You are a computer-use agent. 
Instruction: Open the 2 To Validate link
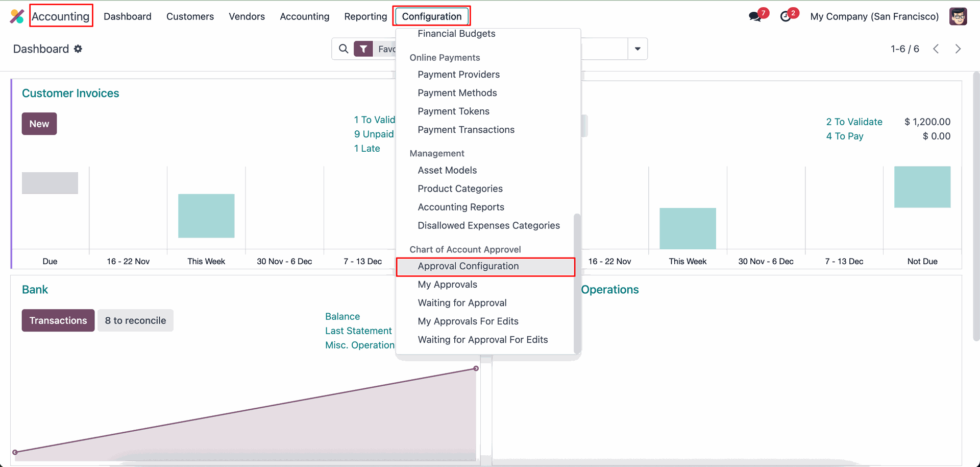click(854, 122)
